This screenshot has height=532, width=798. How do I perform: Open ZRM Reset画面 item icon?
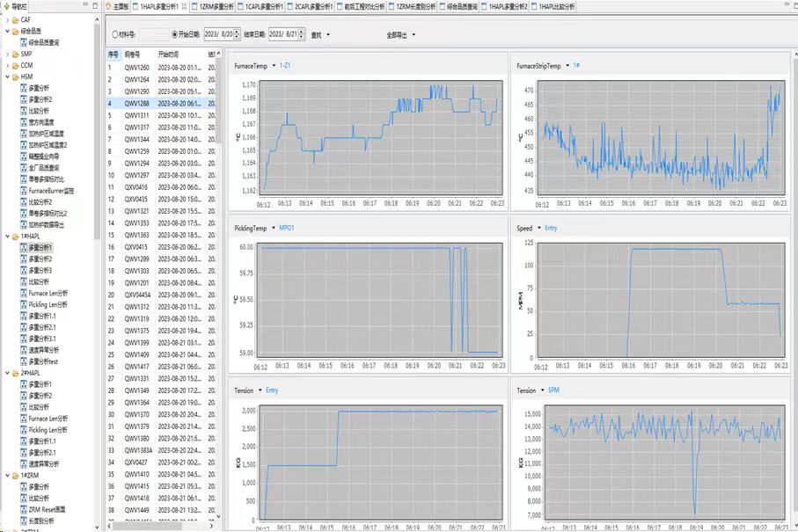point(24,509)
